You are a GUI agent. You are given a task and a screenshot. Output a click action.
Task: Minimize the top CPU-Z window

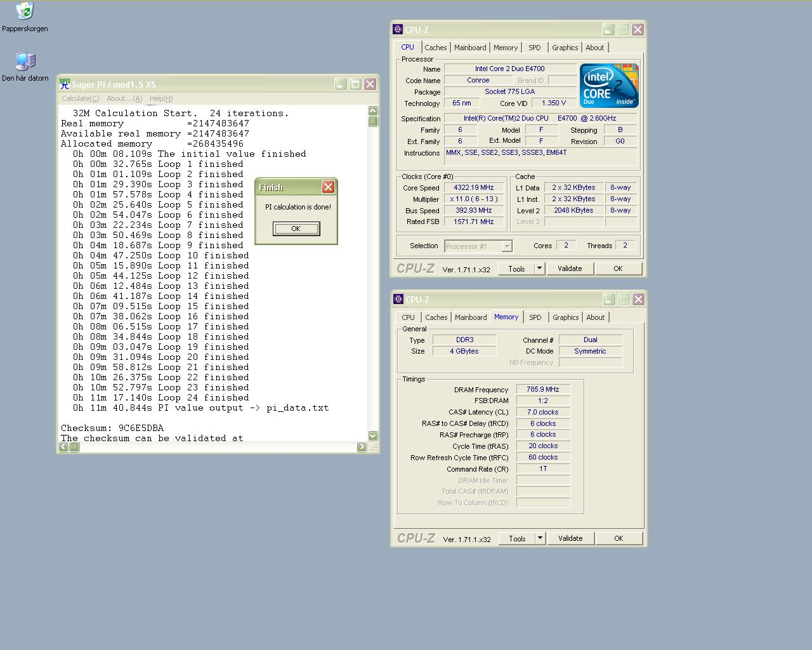(x=608, y=29)
